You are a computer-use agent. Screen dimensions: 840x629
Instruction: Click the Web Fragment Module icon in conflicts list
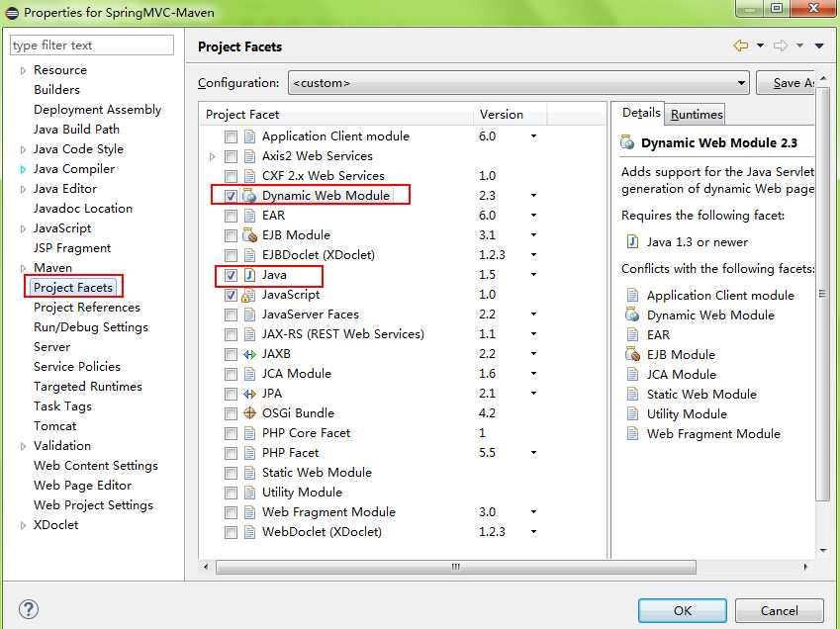tap(632, 433)
